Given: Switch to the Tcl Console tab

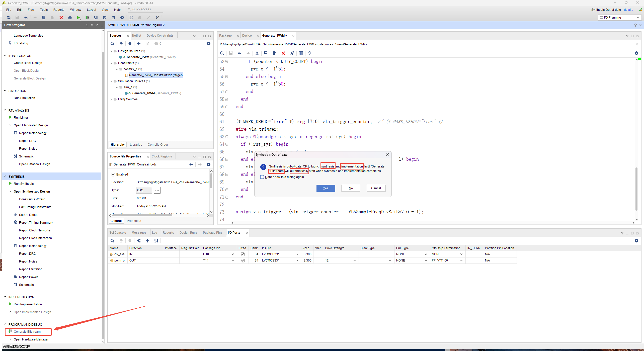Looking at the screenshot, I should pyautogui.click(x=118, y=233).
